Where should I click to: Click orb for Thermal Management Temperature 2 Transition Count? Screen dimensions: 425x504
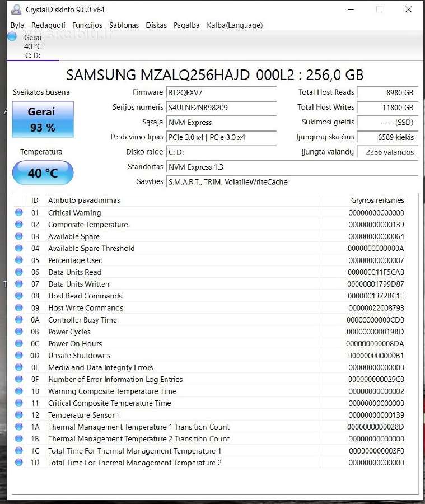19,438
